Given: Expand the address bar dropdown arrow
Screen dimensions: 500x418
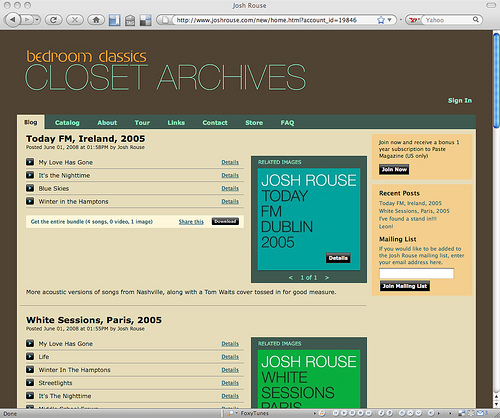Looking at the screenshot, I should (x=389, y=20).
